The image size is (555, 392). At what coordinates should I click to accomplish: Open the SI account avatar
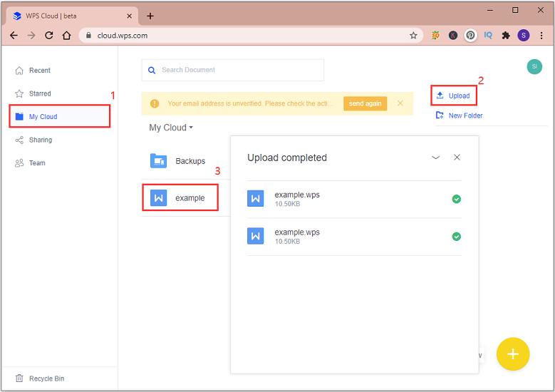534,66
